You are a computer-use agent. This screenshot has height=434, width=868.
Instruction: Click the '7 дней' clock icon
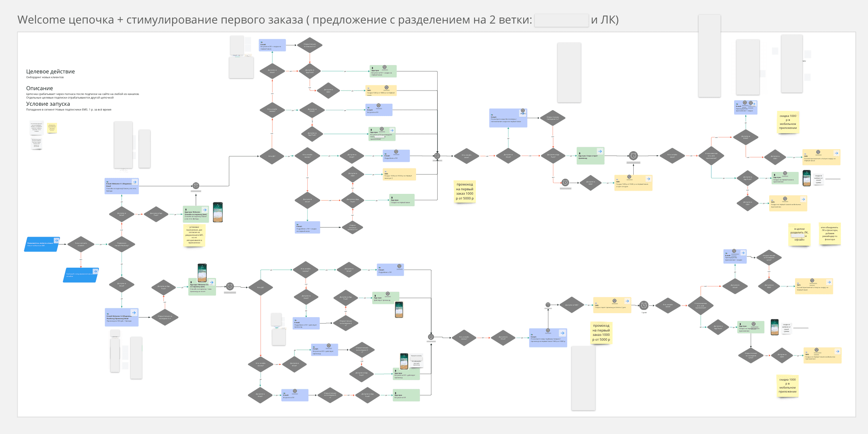point(644,306)
